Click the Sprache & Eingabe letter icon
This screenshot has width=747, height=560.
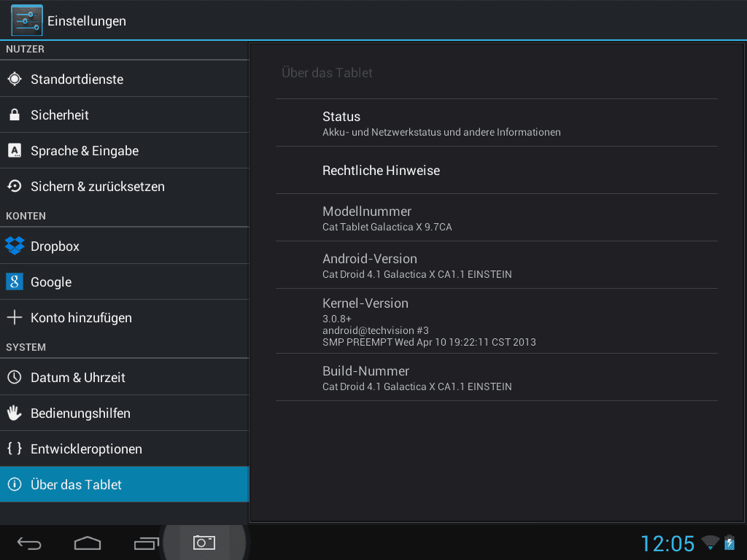[x=15, y=150]
